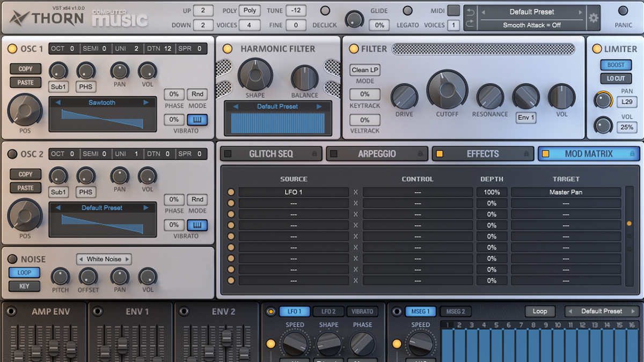Open Master Pan target menu in Mod Matrix
The image size is (644, 362).
(566, 192)
